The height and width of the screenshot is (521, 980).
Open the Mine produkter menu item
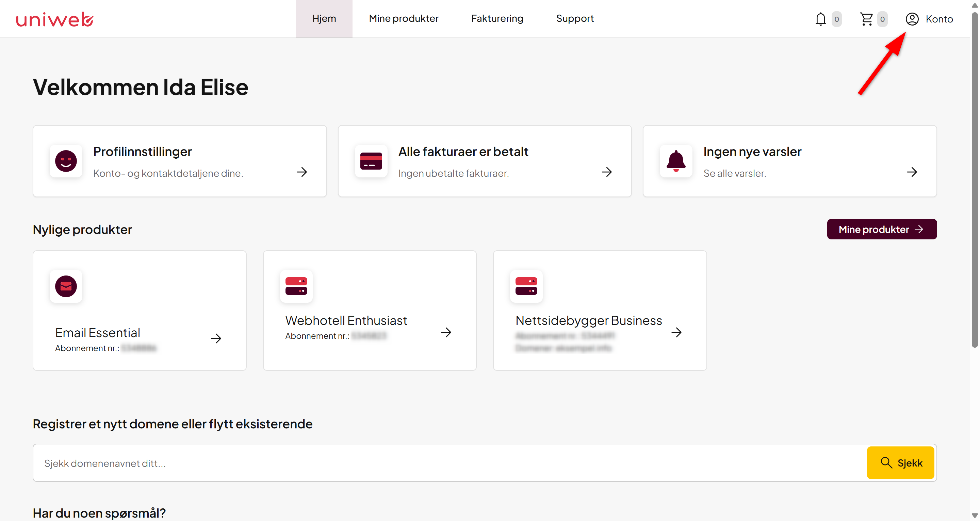(404, 19)
